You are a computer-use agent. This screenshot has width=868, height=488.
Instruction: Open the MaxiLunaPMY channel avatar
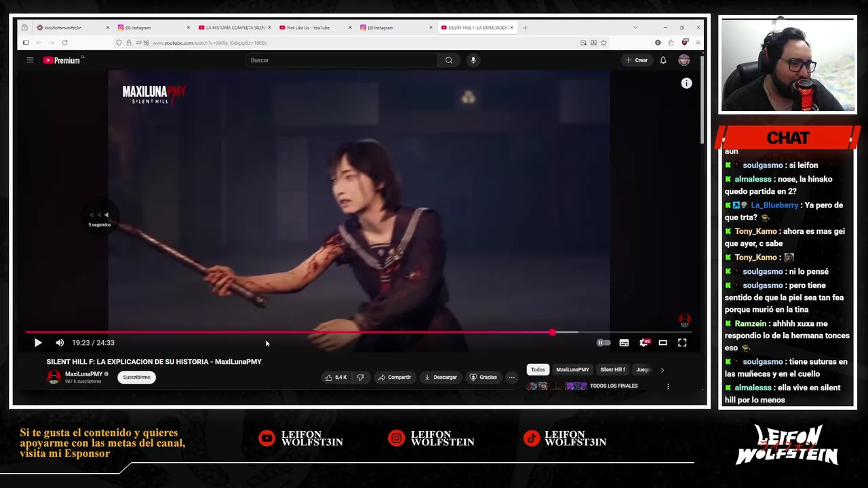click(54, 378)
